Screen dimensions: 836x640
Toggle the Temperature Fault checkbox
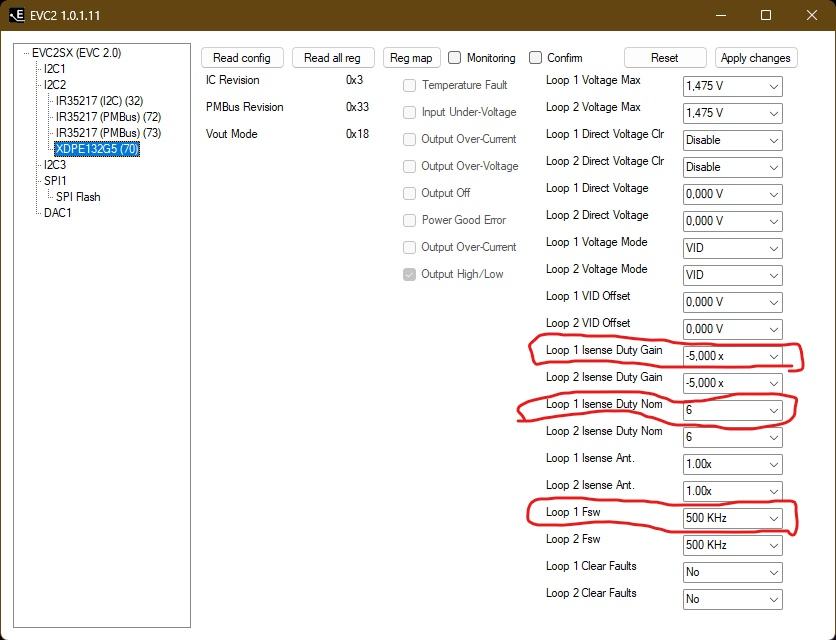(x=409, y=85)
